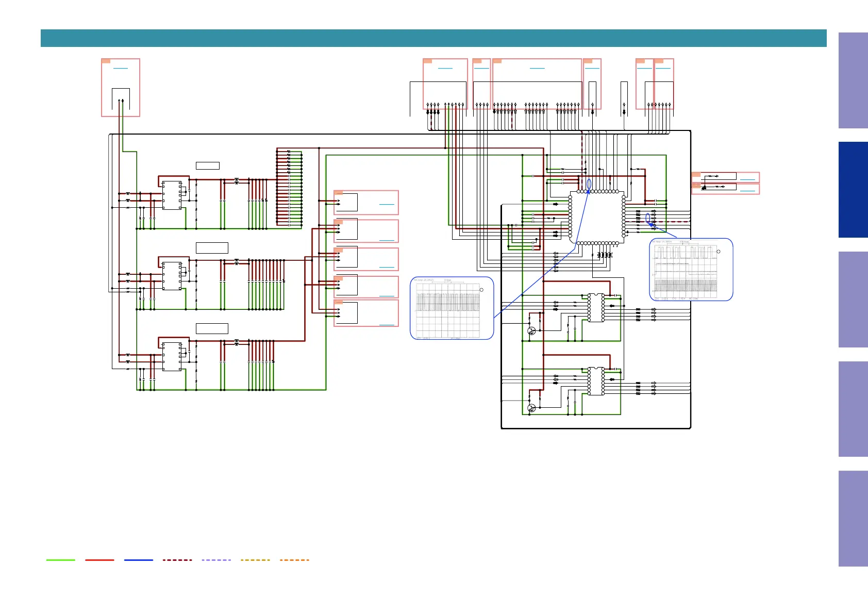Image resolution: width=868 pixels, height=614 pixels.
Task: Click the solid blue legend line
Action: point(138,560)
